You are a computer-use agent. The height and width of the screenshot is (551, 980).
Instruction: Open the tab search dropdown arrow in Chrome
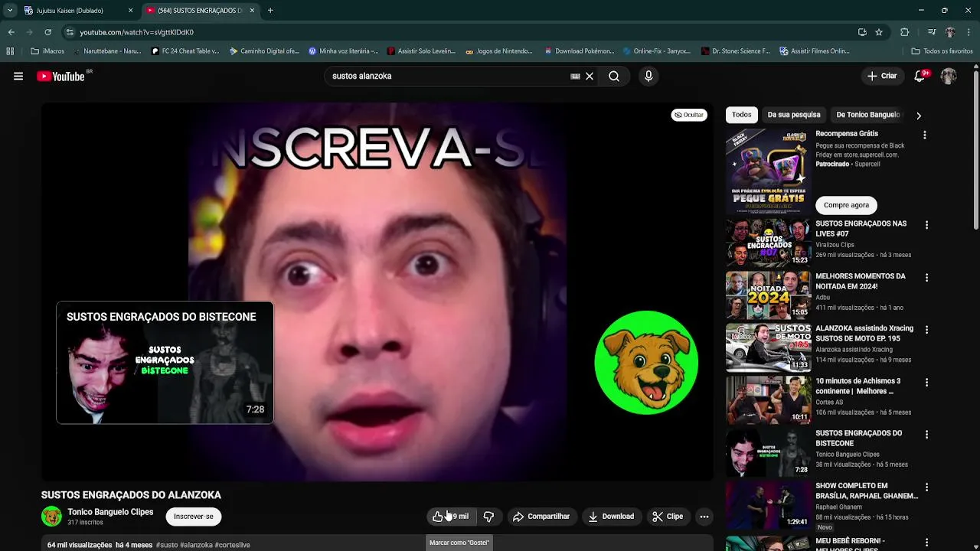pyautogui.click(x=9, y=11)
